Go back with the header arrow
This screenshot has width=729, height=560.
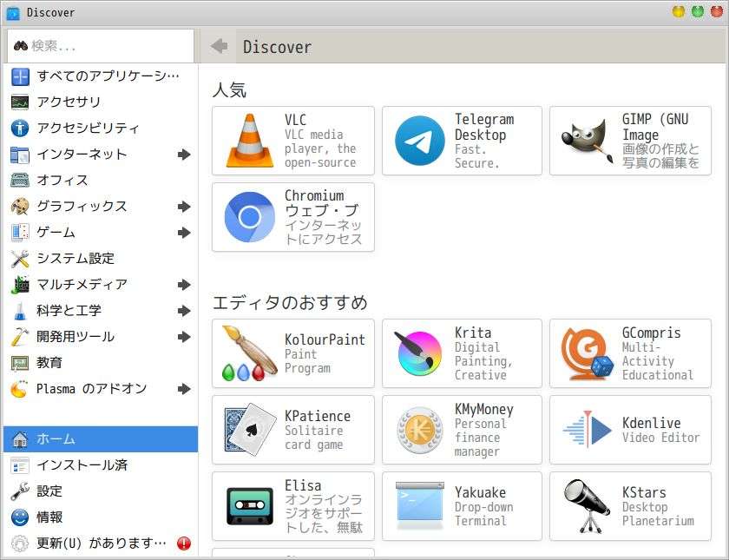(219, 46)
